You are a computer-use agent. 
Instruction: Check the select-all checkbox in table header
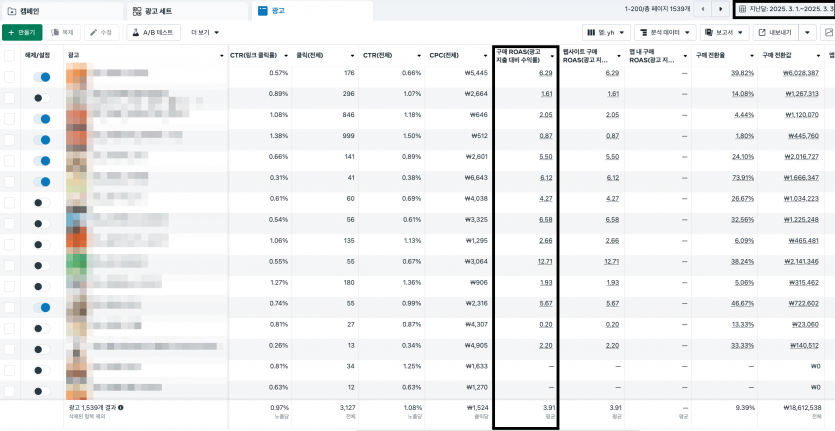tap(9, 55)
